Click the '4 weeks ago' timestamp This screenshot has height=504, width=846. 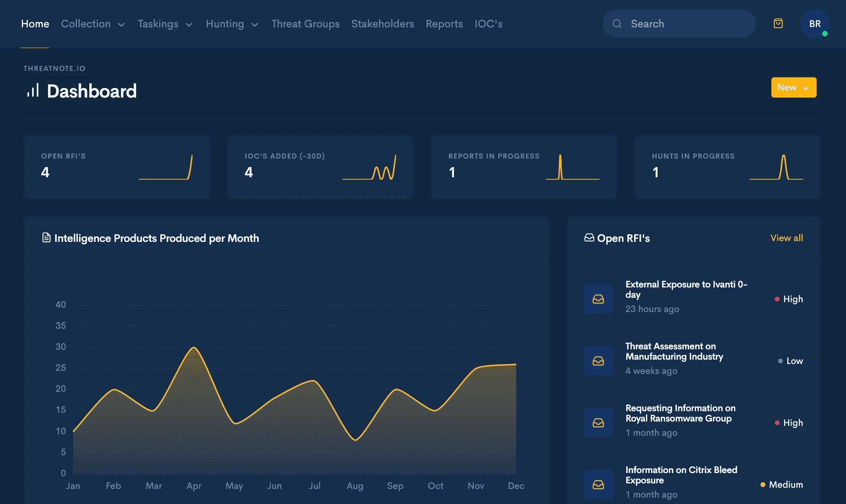651,371
